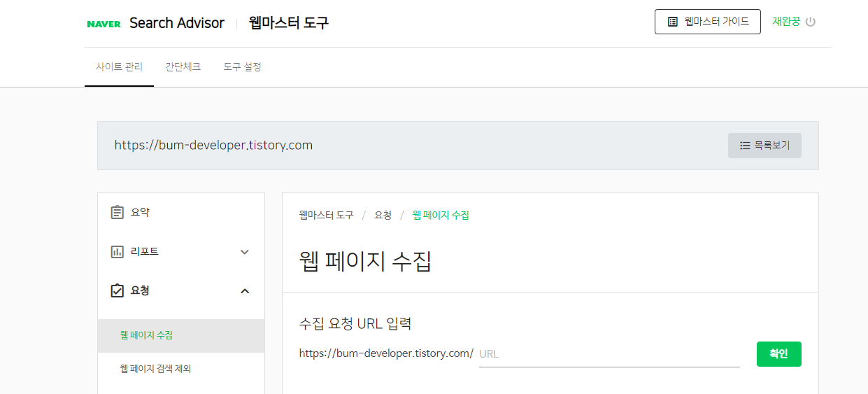Click the 웹마스터 도구 breadcrumb
Viewport: 868px width, 394px height.
click(x=326, y=215)
